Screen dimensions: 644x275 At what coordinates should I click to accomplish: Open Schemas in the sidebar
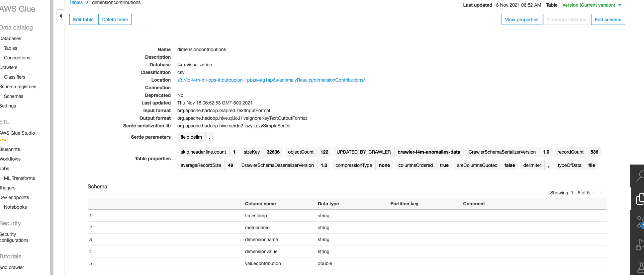click(x=14, y=96)
